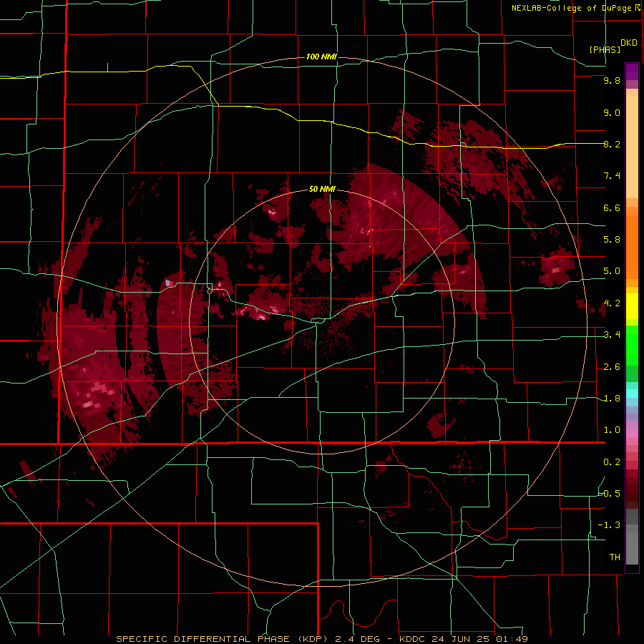Click the DKD units label above color scale

[x=628, y=43]
